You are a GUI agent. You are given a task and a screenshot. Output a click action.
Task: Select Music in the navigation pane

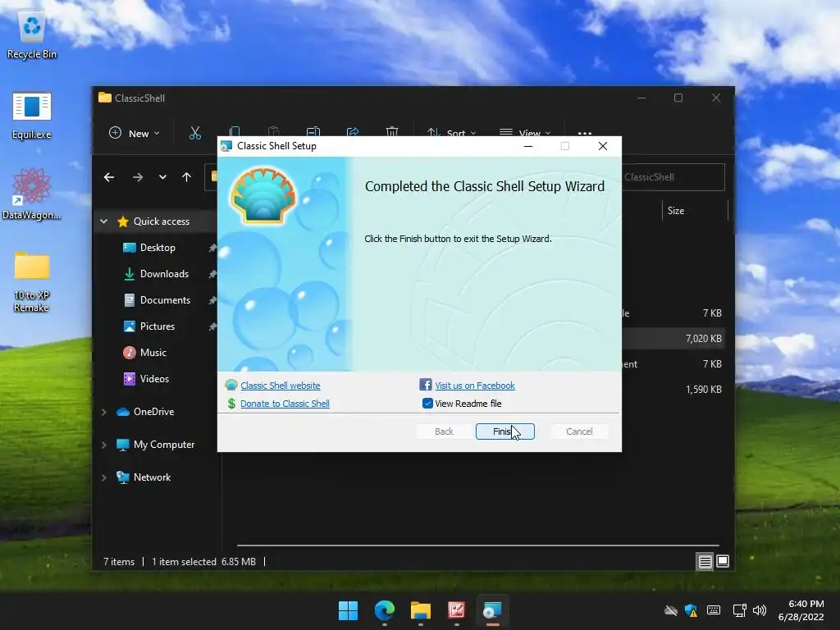[x=153, y=353]
